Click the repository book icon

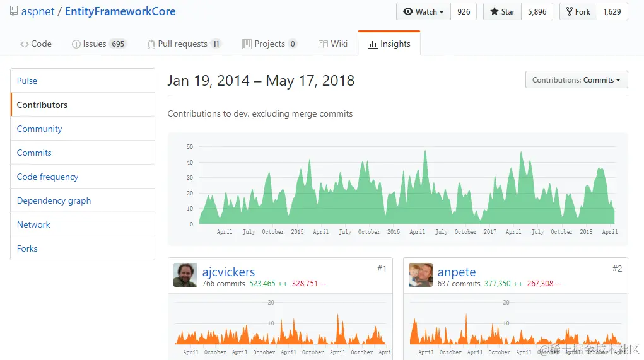pyautogui.click(x=14, y=11)
